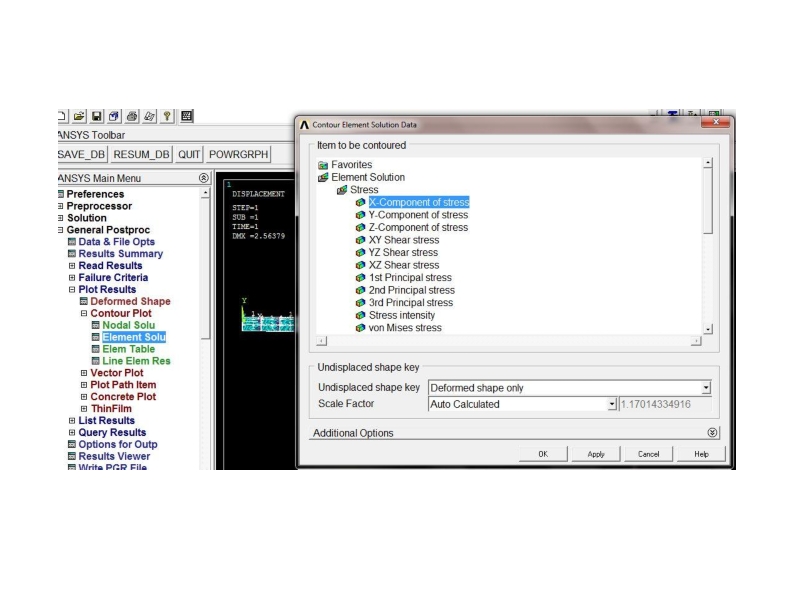Expand the Additional Options section
Image resolution: width=792 pixels, height=612 pixels.
pos(712,433)
